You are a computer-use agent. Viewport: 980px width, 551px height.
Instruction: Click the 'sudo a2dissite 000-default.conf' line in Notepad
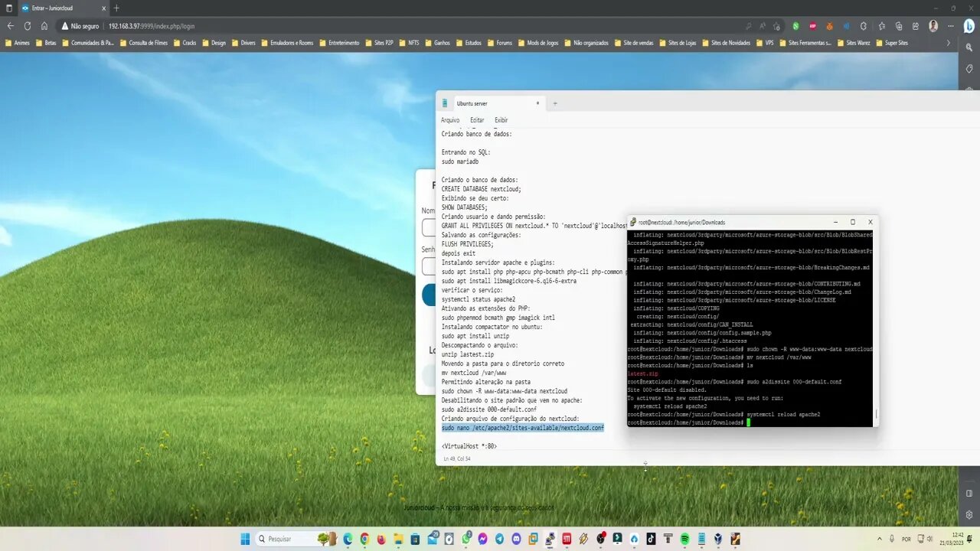pyautogui.click(x=489, y=409)
